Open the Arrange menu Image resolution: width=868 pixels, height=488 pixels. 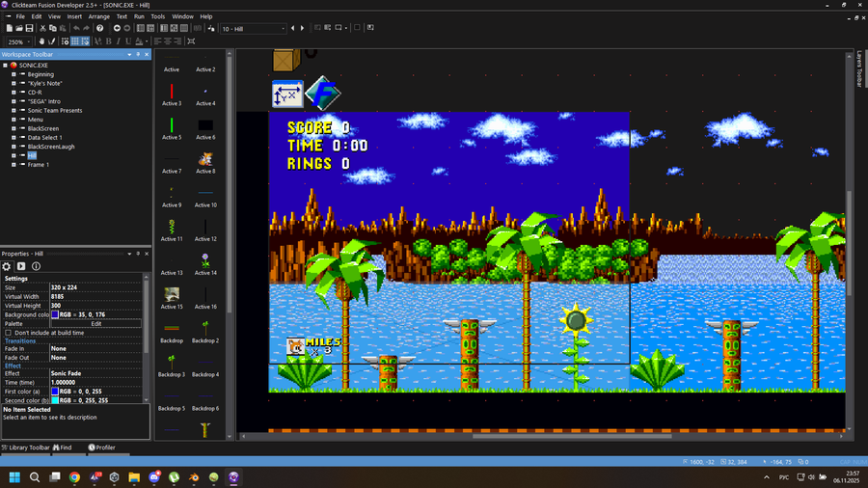point(99,16)
